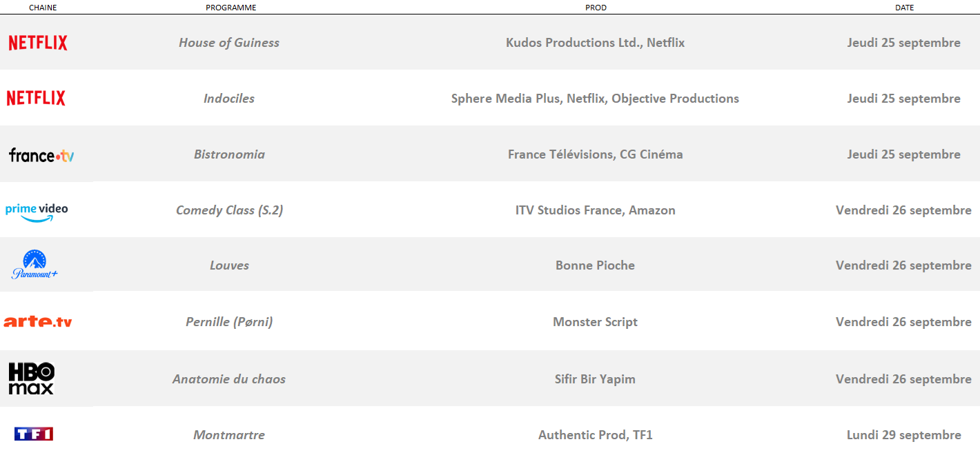The image size is (980, 453).
Task: Open the Bistronomia programme entry
Action: [229, 154]
